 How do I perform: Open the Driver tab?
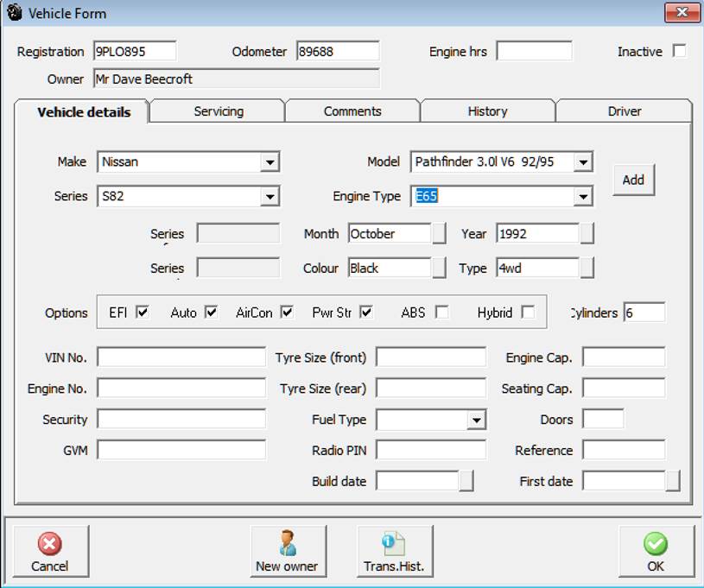624,111
